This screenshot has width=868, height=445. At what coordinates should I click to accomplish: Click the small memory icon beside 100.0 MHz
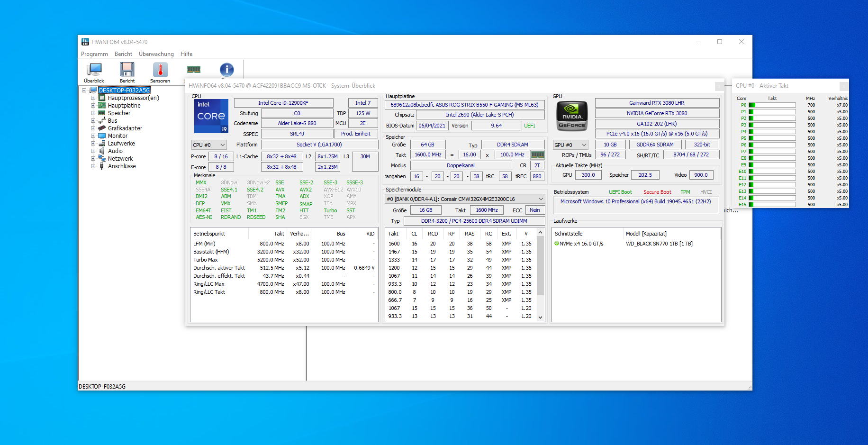pyautogui.click(x=537, y=154)
